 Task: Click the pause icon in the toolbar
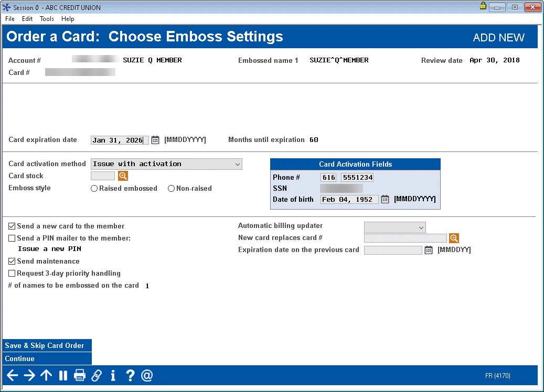pyautogui.click(x=63, y=375)
